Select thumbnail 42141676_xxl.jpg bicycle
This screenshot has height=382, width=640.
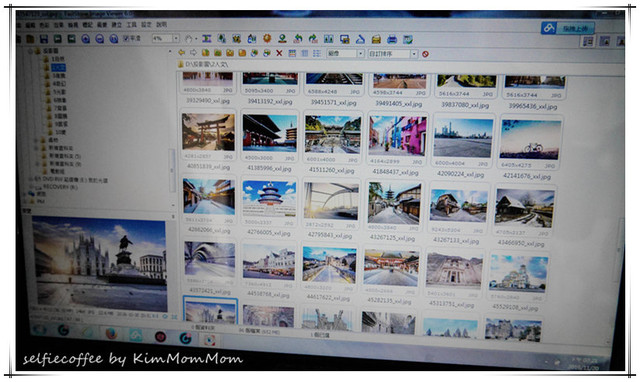point(530,140)
